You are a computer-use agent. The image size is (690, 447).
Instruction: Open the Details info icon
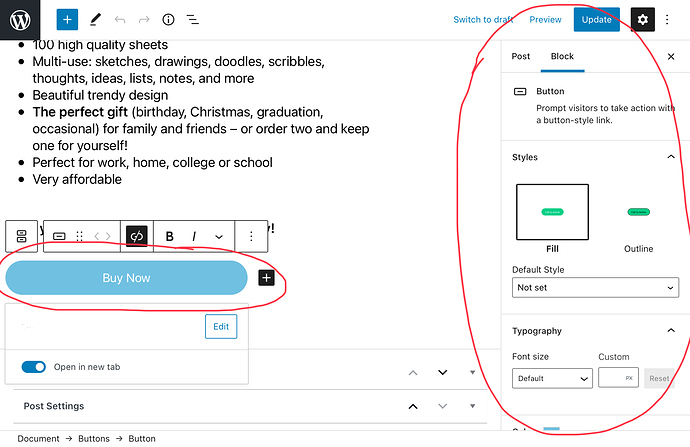[168, 19]
